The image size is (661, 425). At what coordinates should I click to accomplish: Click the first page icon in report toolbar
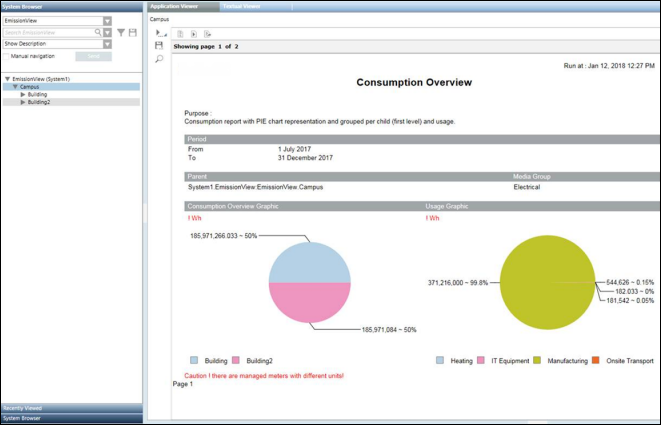[180, 33]
